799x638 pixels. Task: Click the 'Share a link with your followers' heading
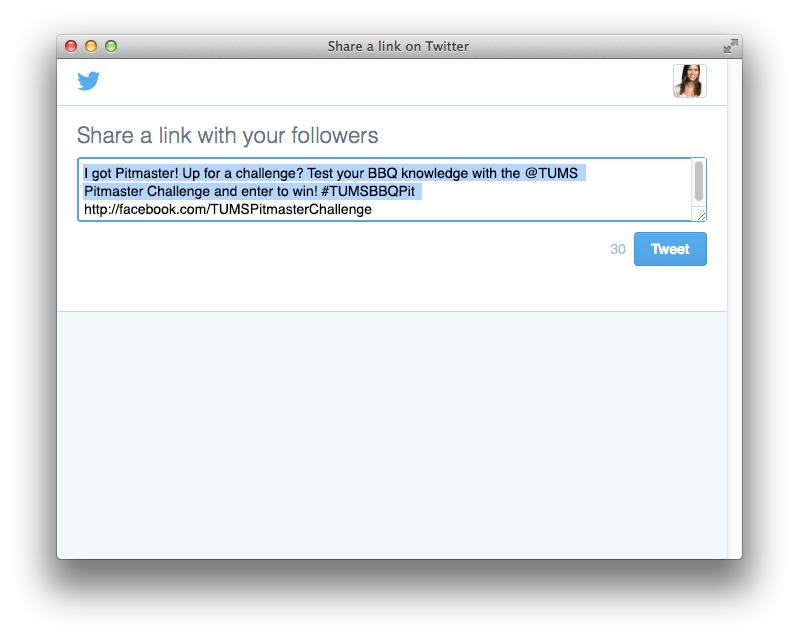227,136
